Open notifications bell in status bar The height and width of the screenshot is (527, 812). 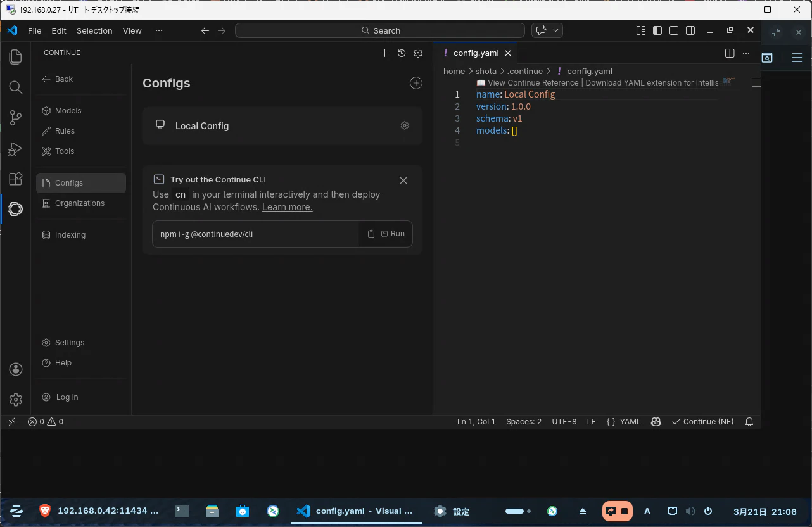[749, 422]
